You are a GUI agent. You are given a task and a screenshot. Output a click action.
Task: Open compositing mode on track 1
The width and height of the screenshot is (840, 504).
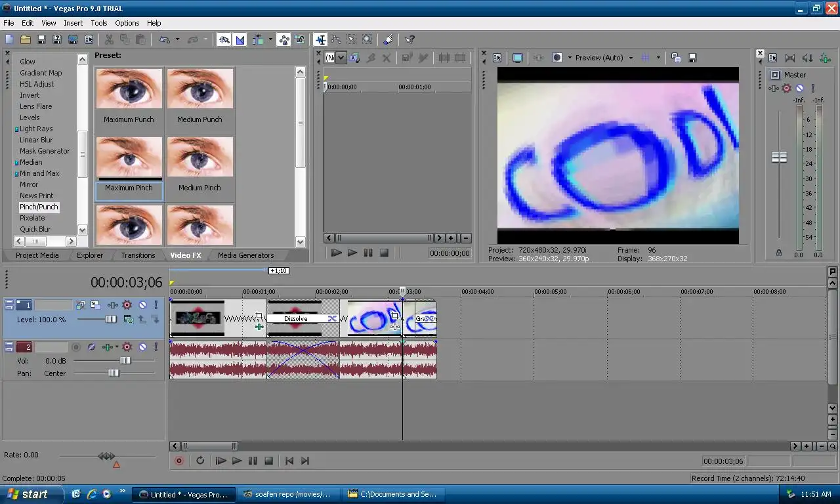(x=128, y=320)
